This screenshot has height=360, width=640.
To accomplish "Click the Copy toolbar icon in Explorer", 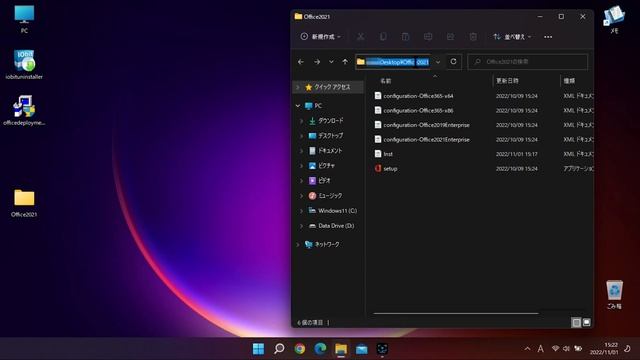I will 383,37.
